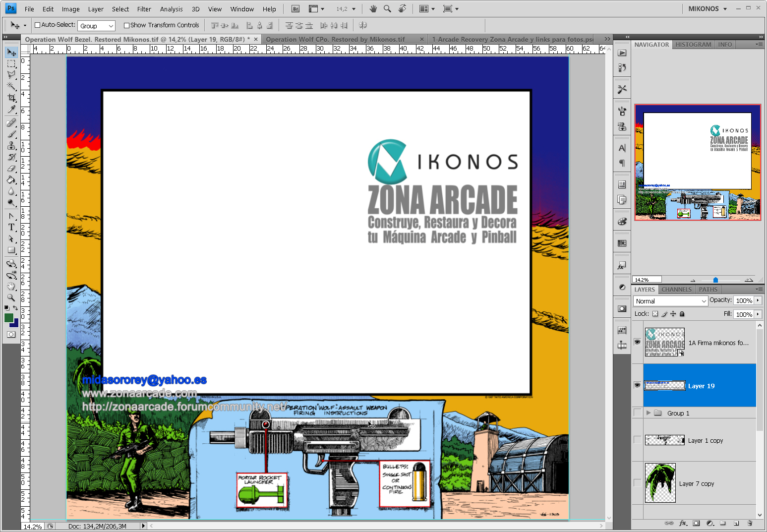Select the Crop tool
This screenshot has width=767, height=532.
tap(11, 98)
